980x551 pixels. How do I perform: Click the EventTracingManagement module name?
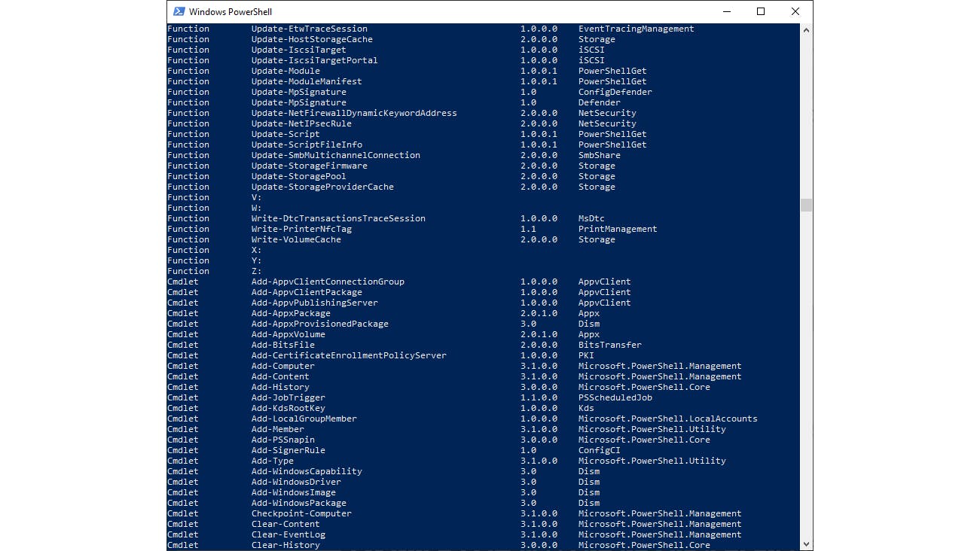(x=636, y=29)
